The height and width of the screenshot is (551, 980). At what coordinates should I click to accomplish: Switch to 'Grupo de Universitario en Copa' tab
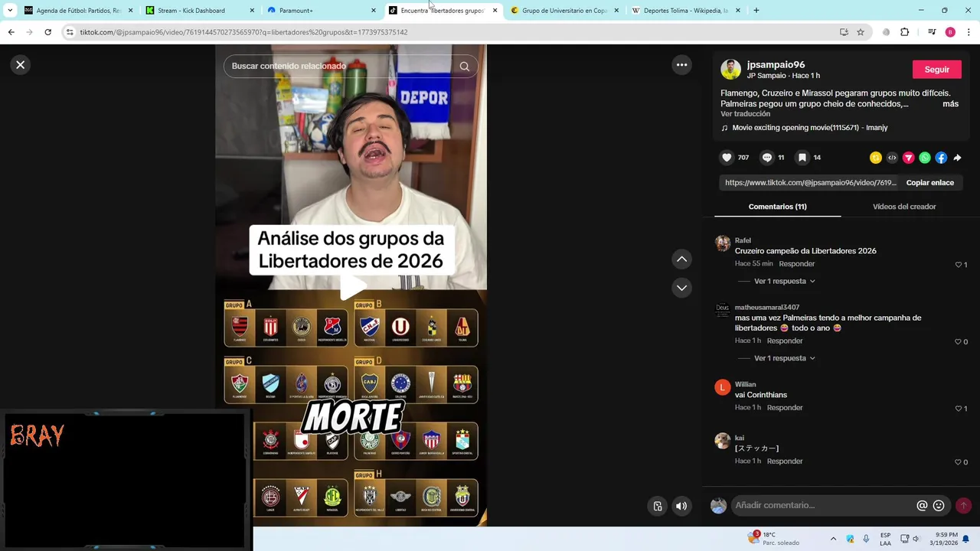coord(564,11)
